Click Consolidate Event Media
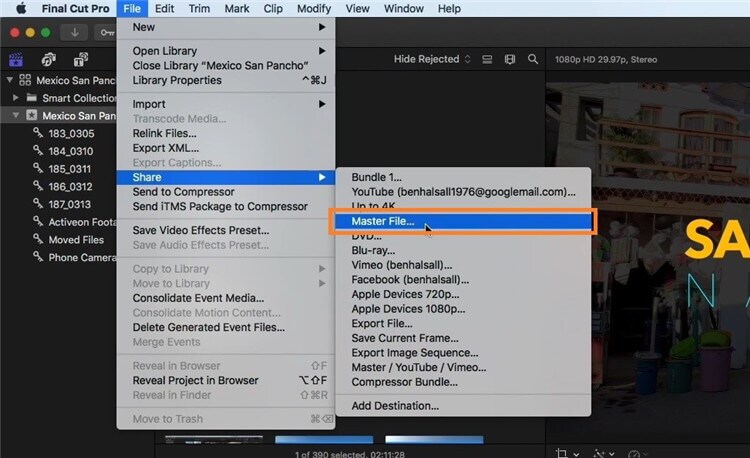Viewport: 750px width, 458px height. [226, 298]
